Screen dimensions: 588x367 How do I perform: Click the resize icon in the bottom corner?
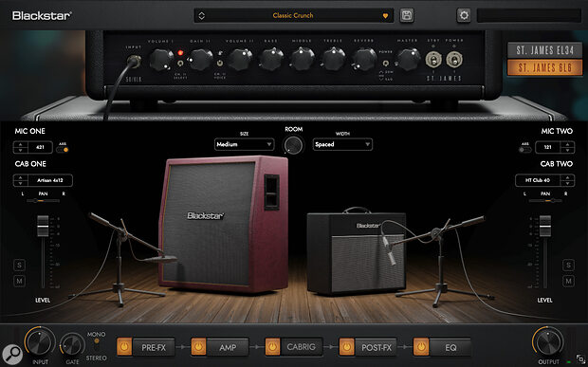[x=580, y=359]
